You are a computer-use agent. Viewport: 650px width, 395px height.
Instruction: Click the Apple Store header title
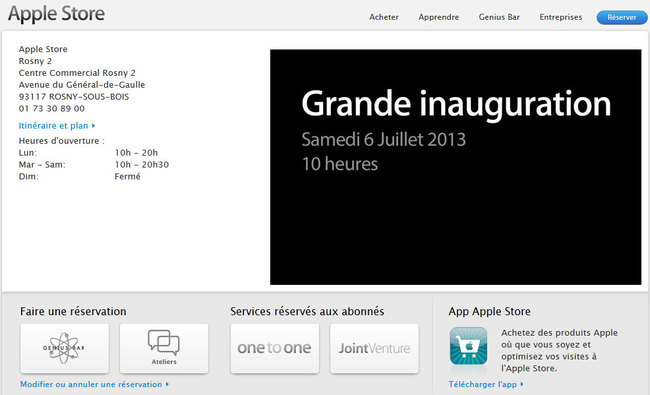pyautogui.click(x=56, y=14)
